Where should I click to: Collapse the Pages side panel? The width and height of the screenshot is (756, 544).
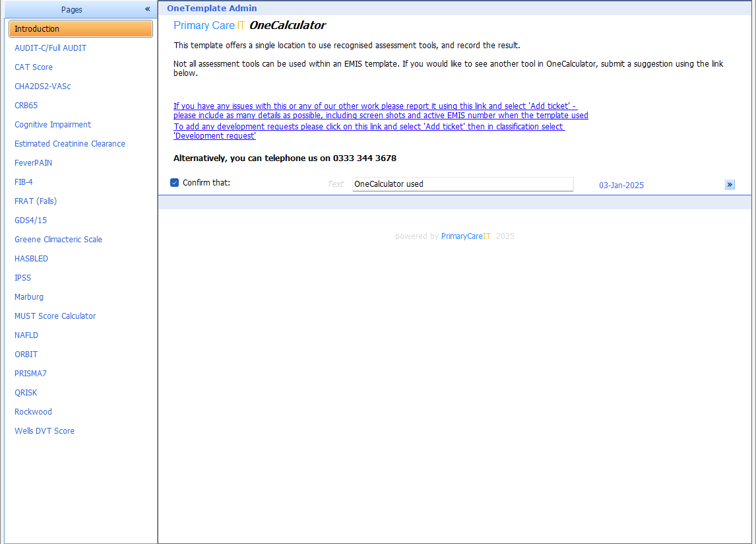(148, 9)
